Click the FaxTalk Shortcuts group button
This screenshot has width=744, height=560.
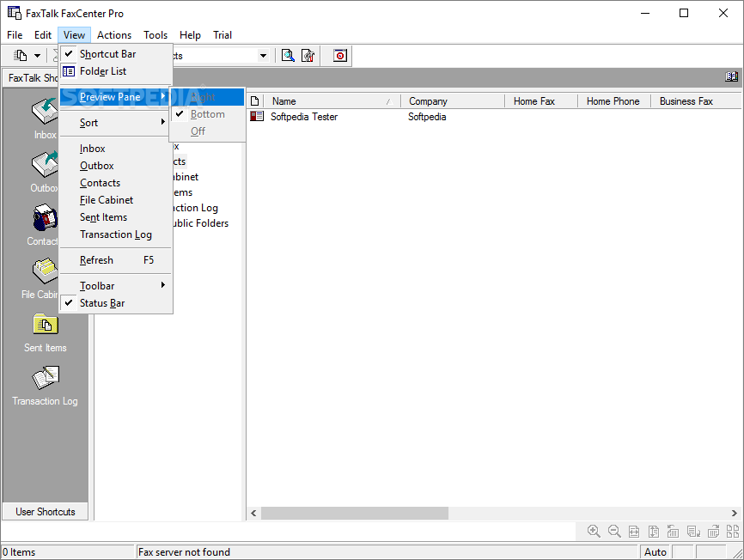click(31, 78)
